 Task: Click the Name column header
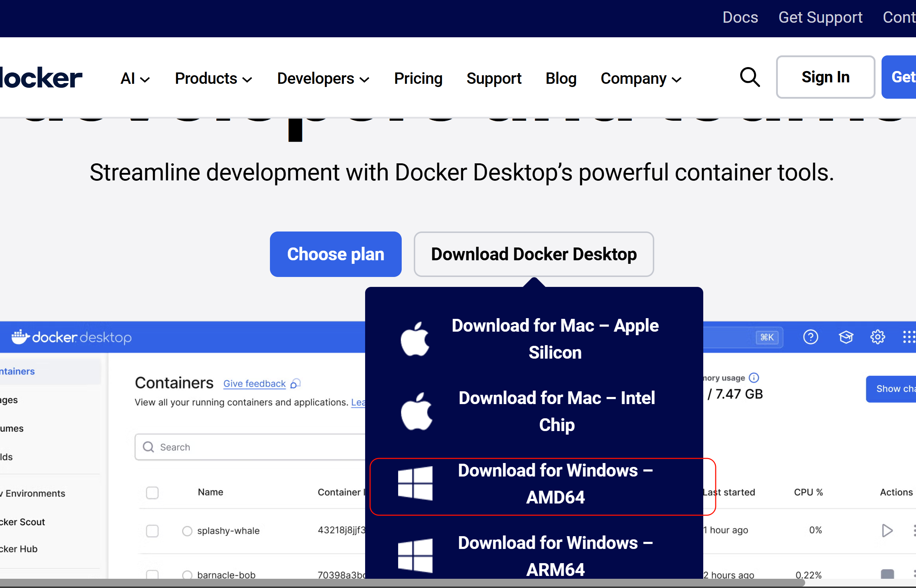(x=210, y=492)
